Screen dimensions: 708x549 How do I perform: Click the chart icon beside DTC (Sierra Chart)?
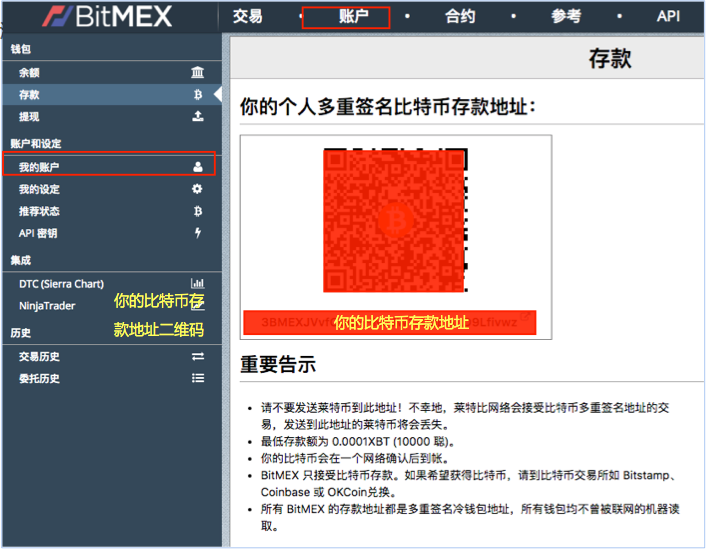[x=198, y=283]
